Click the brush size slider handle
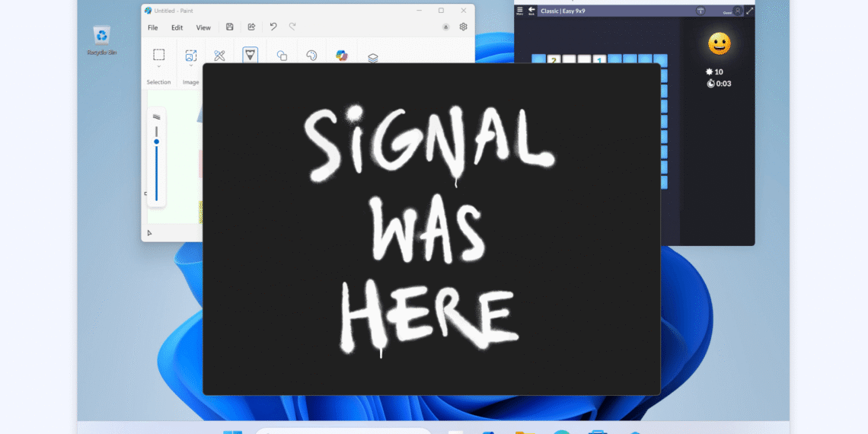 tap(156, 142)
